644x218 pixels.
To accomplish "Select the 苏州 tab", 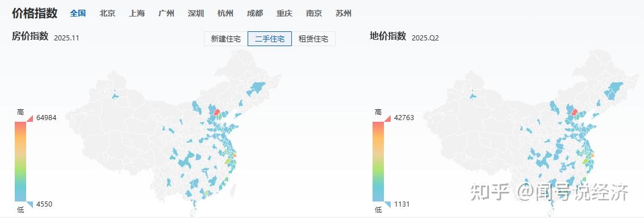I will (x=344, y=13).
